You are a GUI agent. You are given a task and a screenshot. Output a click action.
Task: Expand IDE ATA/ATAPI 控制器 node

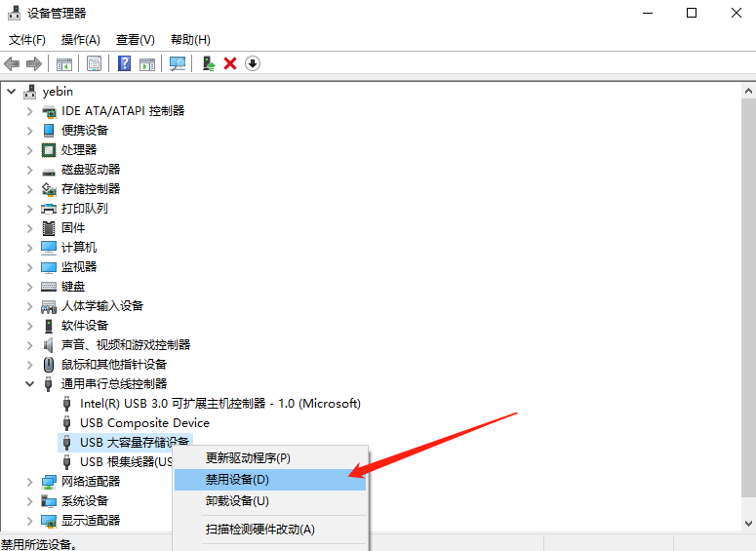pos(30,111)
